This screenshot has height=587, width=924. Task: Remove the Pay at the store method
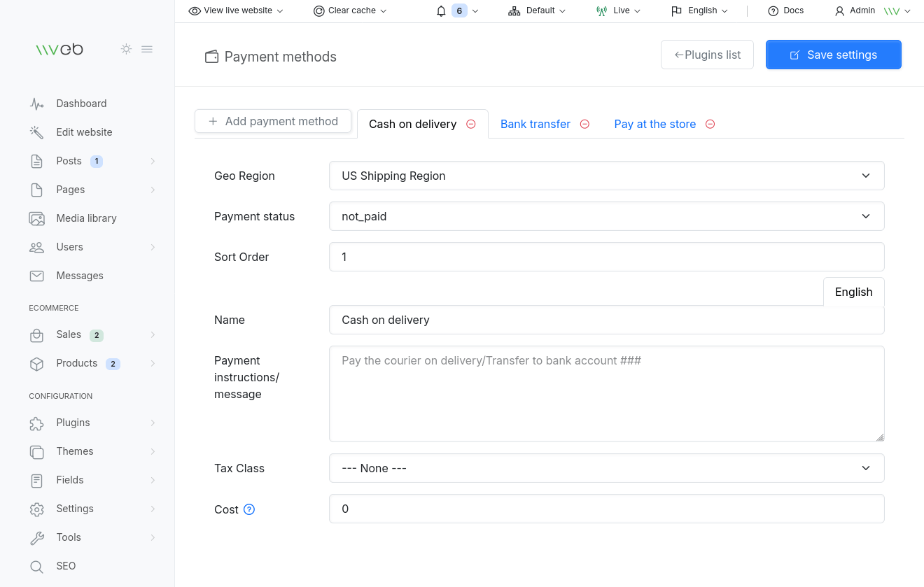pyautogui.click(x=710, y=124)
